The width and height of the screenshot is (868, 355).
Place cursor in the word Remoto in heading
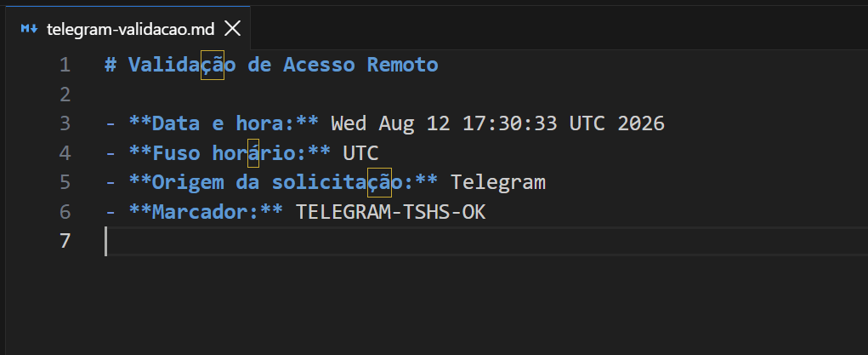tap(402, 65)
